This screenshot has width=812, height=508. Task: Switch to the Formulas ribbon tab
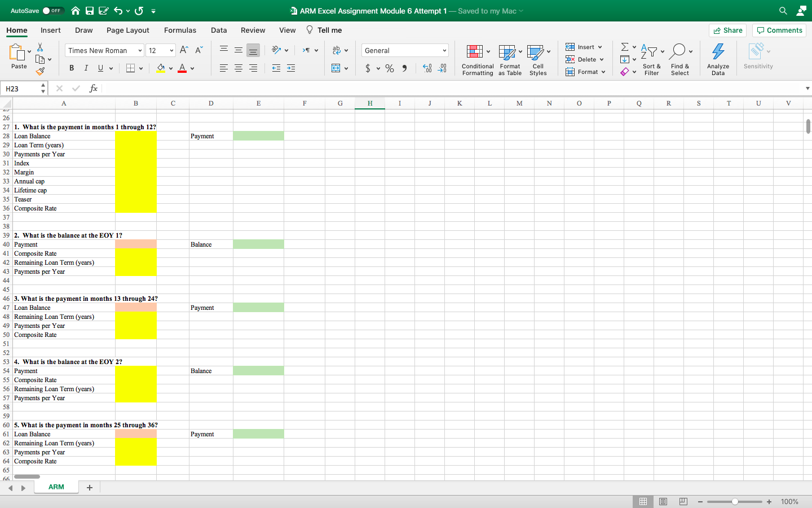pyautogui.click(x=180, y=30)
